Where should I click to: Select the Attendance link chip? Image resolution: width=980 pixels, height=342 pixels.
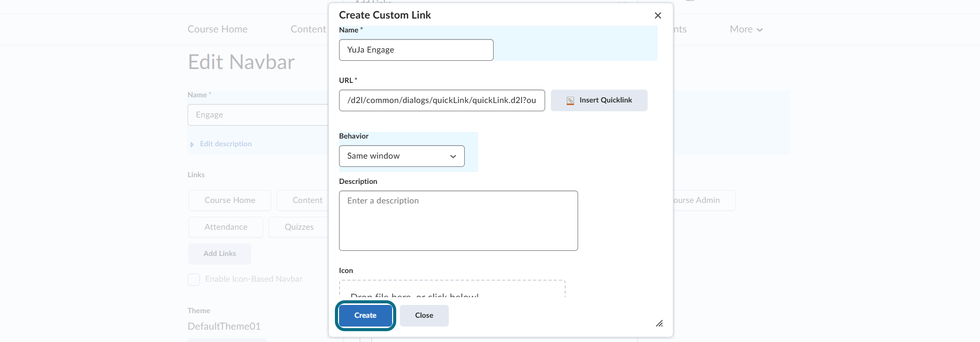pyautogui.click(x=226, y=227)
